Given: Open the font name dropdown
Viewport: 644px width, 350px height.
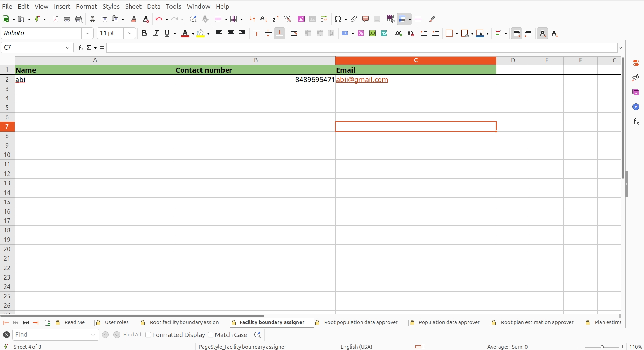Looking at the screenshot, I should click(x=88, y=33).
